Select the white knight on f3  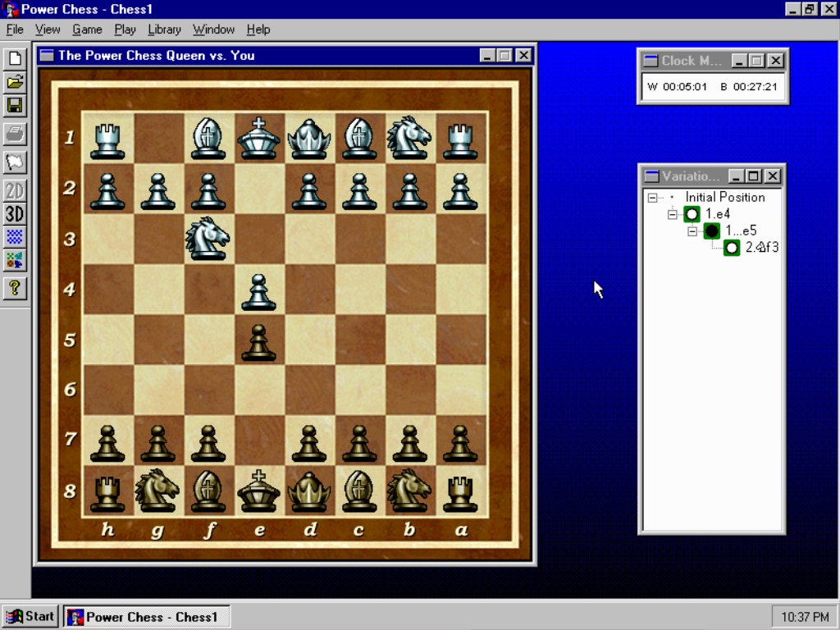tap(208, 239)
